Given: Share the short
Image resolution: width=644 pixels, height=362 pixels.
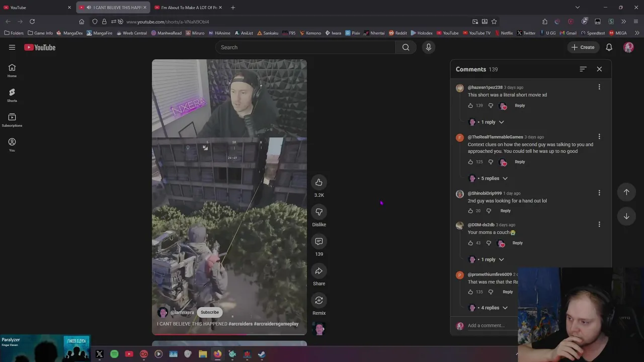Looking at the screenshot, I should tap(319, 271).
